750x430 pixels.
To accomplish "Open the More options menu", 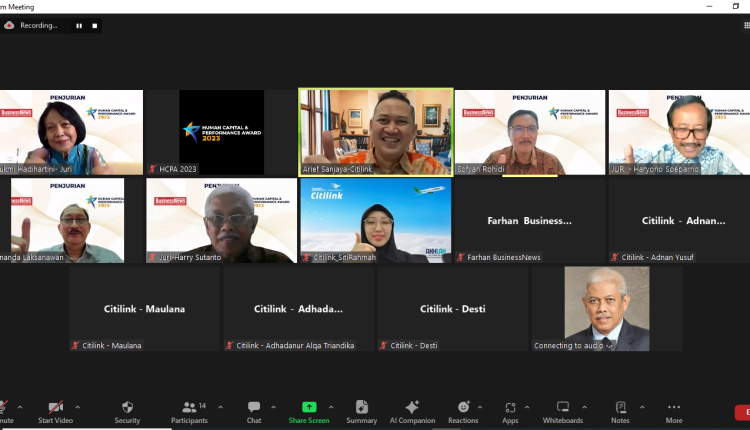I will click(674, 411).
